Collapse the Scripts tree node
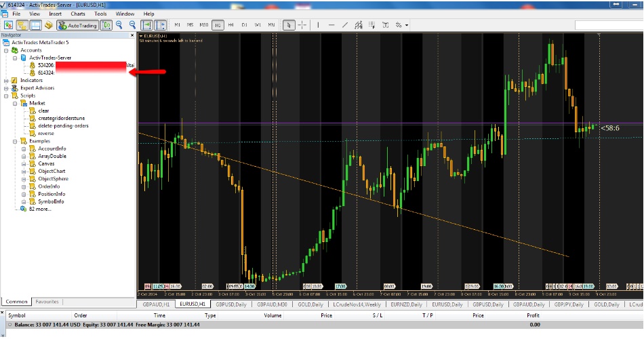The height and width of the screenshot is (339, 644). pos(6,96)
